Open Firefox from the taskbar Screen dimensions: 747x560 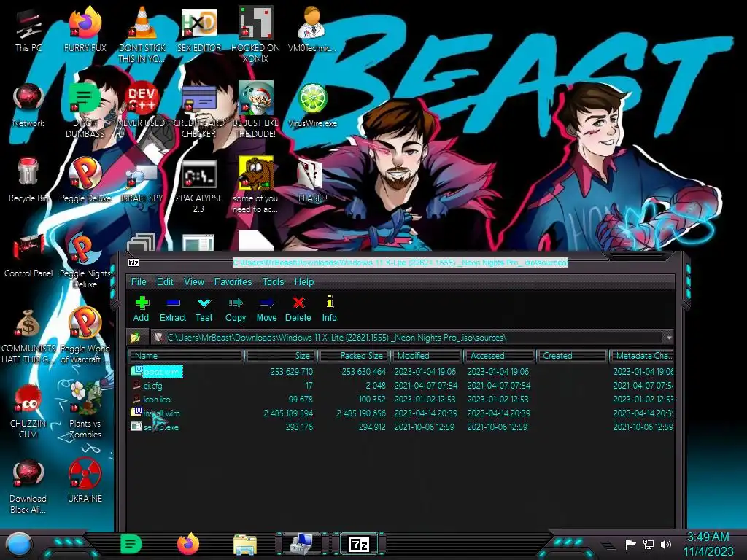[x=188, y=544]
